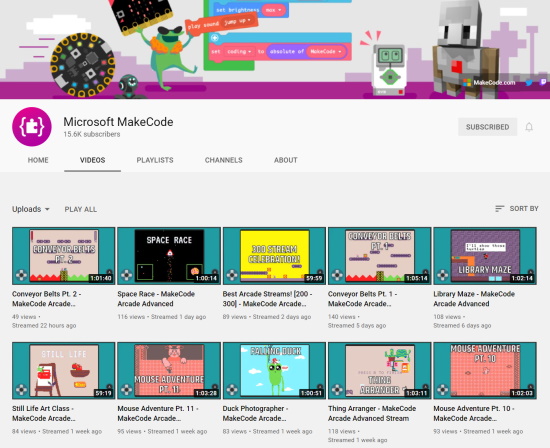This screenshot has width=550, height=448.
Task: Open the Still Life video thumbnail
Action: pos(63,370)
